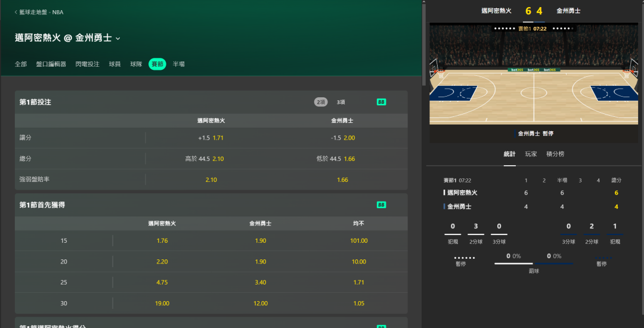
Task: Select the 玩家 tab in stats panel
Action: pos(531,154)
